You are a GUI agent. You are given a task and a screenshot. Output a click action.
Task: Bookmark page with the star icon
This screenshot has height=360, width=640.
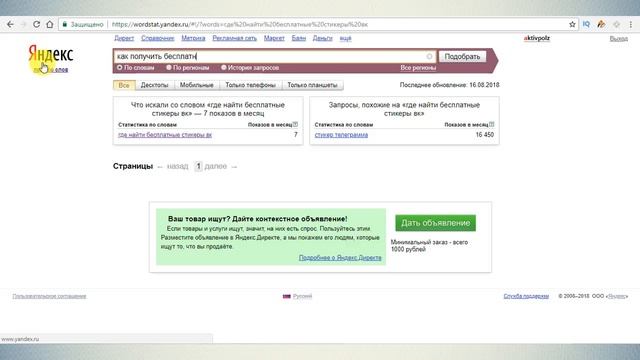click(572, 24)
